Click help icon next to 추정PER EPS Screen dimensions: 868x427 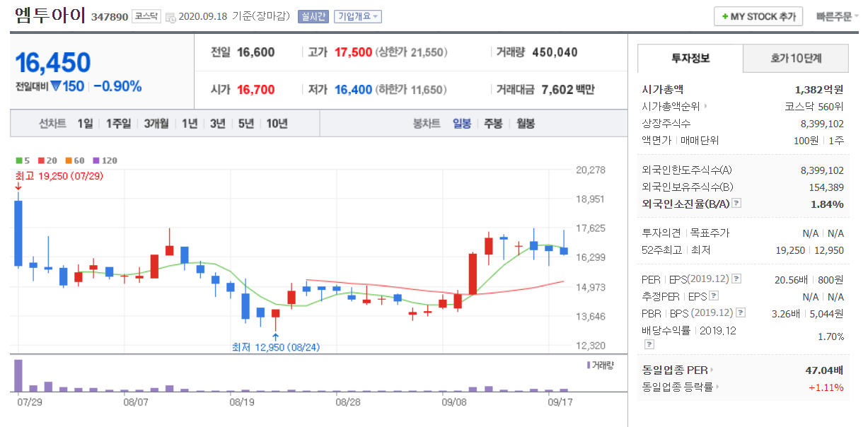714,296
